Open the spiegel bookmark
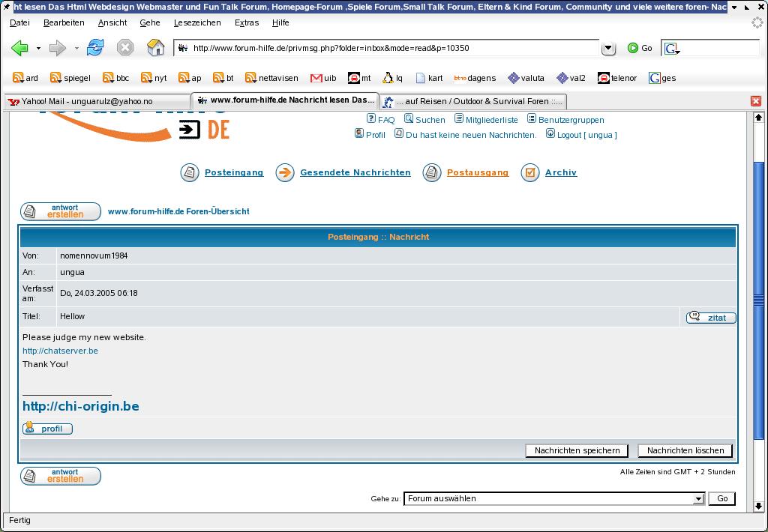 (70, 78)
